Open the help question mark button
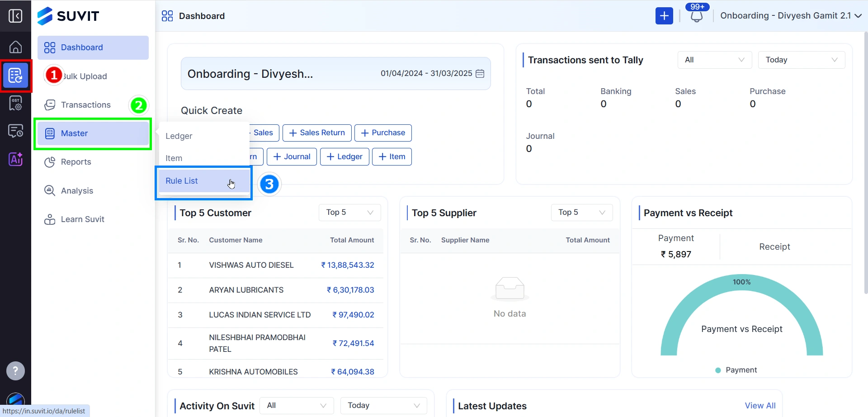This screenshot has width=868, height=417. point(15,371)
